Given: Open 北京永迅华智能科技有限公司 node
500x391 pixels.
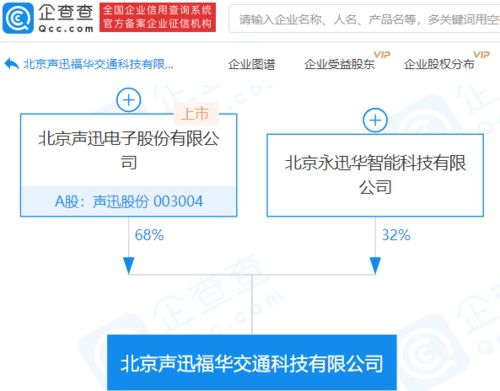Looking at the screenshot, I should pyautogui.click(x=375, y=175).
